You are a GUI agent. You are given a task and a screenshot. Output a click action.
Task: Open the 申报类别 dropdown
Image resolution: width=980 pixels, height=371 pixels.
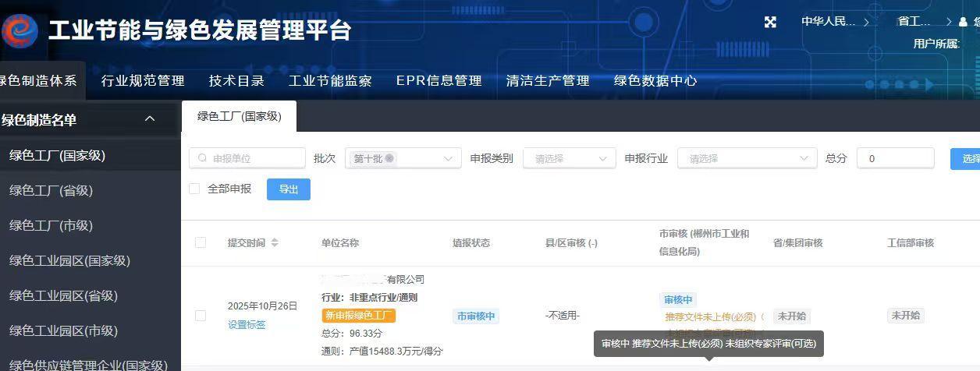tap(570, 158)
